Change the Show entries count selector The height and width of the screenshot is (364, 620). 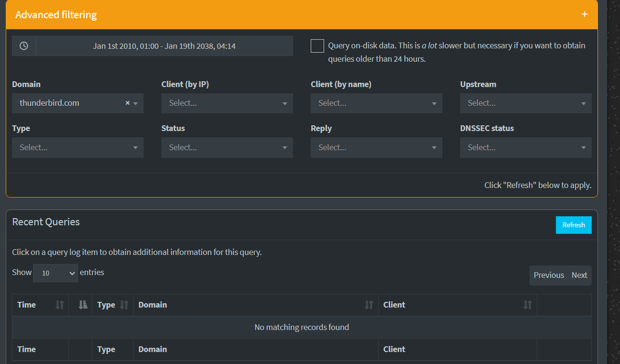pos(55,273)
